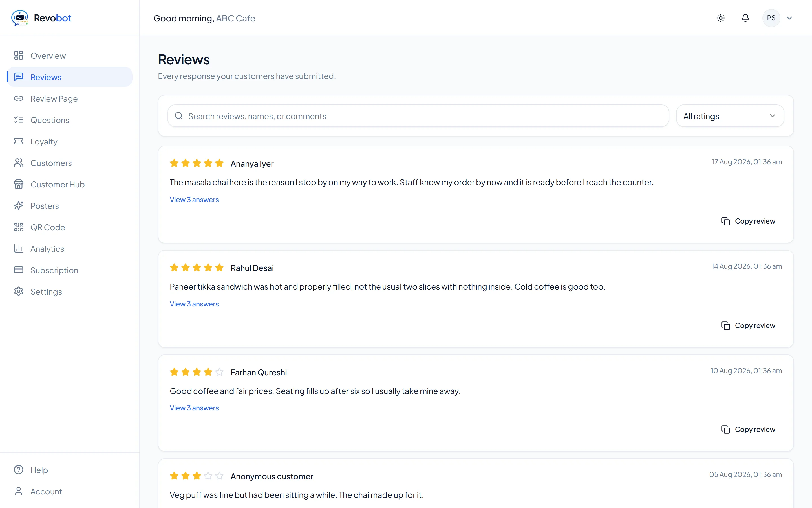The width and height of the screenshot is (812, 508).
Task: Open Questions section in sidebar
Action: pyautogui.click(x=69, y=120)
